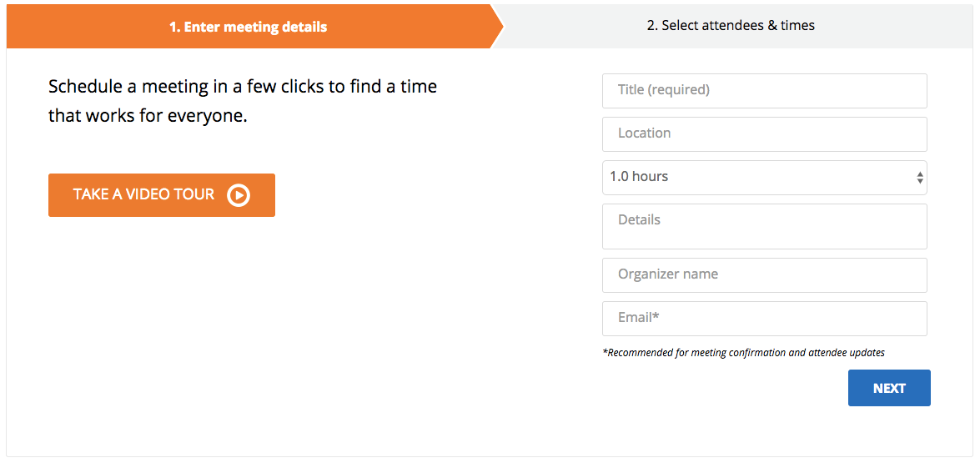Focus the 'Title (required)' field
Image resolution: width=980 pixels, height=463 pixels.
click(x=763, y=90)
